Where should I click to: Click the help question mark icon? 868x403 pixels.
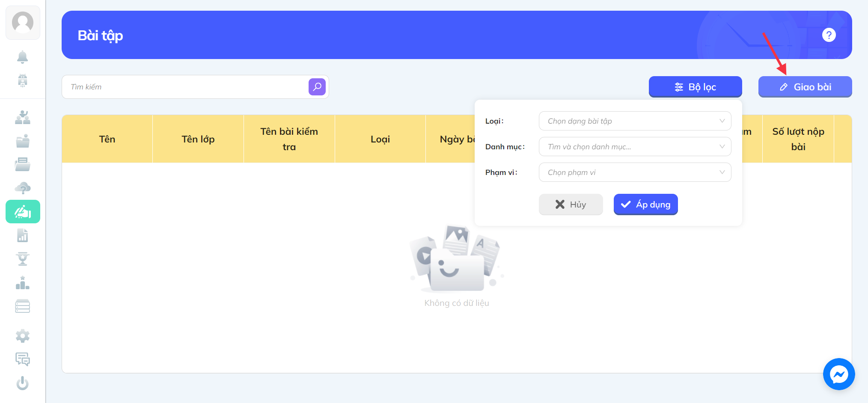(829, 35)
